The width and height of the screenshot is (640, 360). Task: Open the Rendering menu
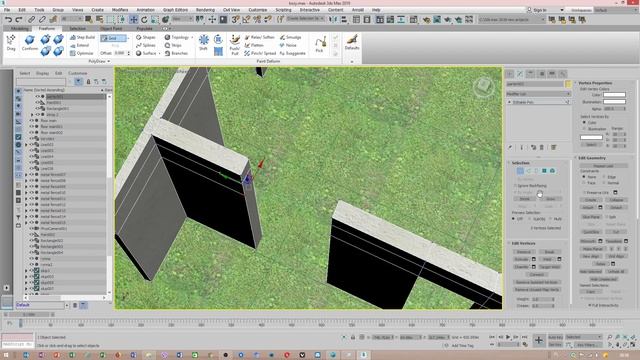pyautogui.click(x=205, y=10)
